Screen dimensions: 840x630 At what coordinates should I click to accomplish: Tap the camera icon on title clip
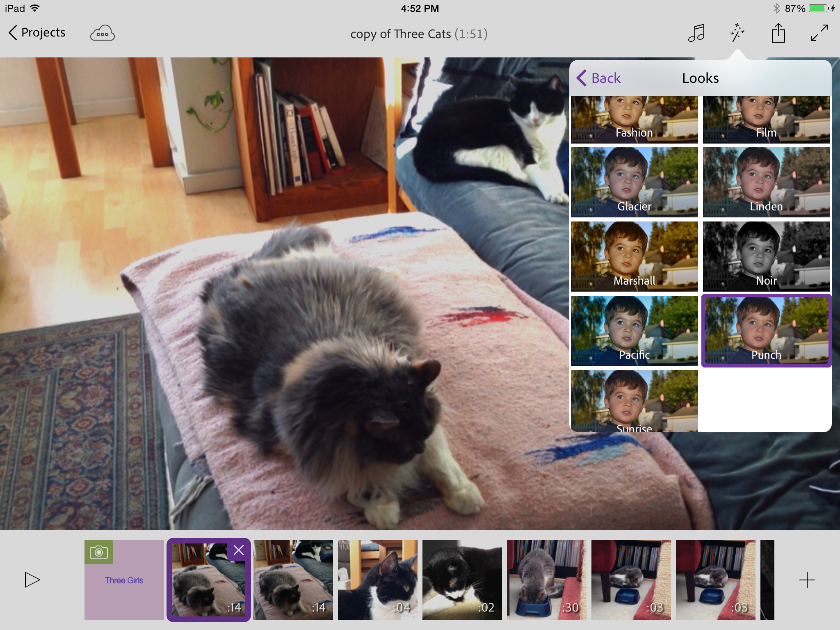point(98,552)
